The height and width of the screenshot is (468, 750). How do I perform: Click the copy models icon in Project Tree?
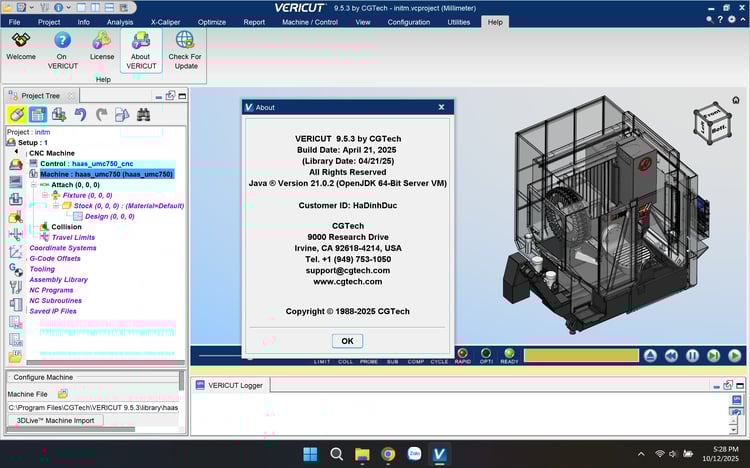coord(122,115)
